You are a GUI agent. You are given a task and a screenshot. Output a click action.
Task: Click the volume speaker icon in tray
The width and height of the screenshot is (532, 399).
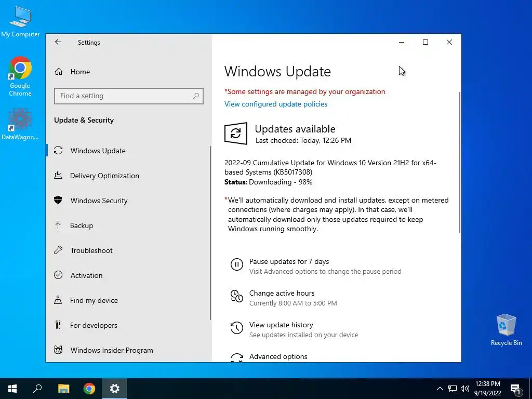pos(465,389)
